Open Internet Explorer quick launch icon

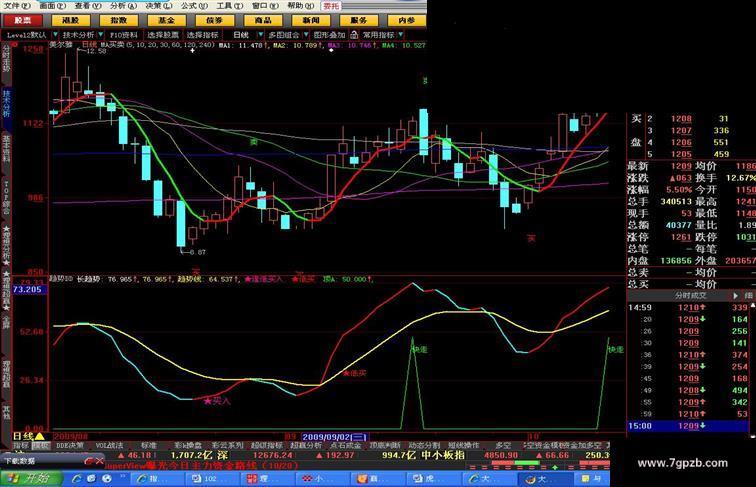pyautogui.click(x=77, y=478)
